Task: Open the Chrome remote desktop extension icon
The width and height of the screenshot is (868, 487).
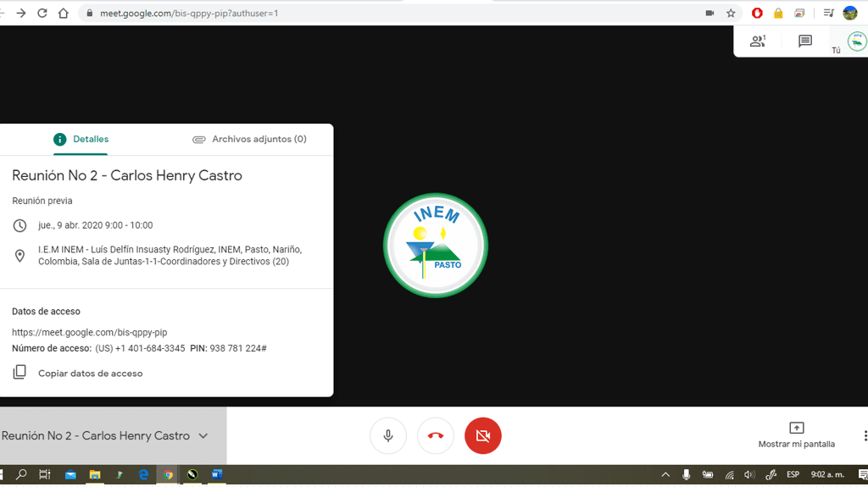Action: [799, 14]
